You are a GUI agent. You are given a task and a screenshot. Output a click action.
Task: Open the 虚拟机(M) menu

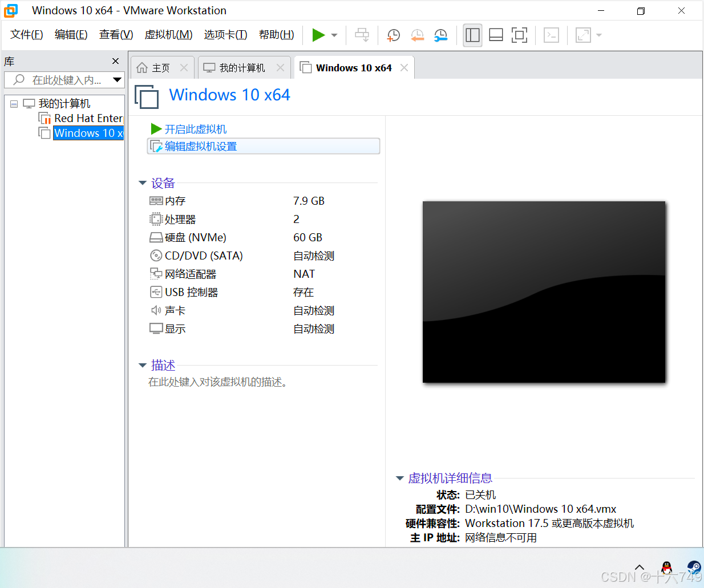coord(169,35)
